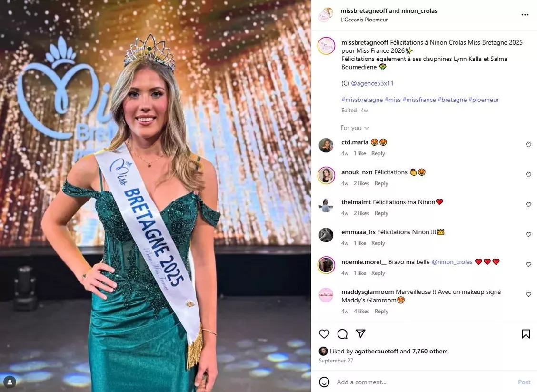Save post with the bookmark icon

click(x=526, y=334)
